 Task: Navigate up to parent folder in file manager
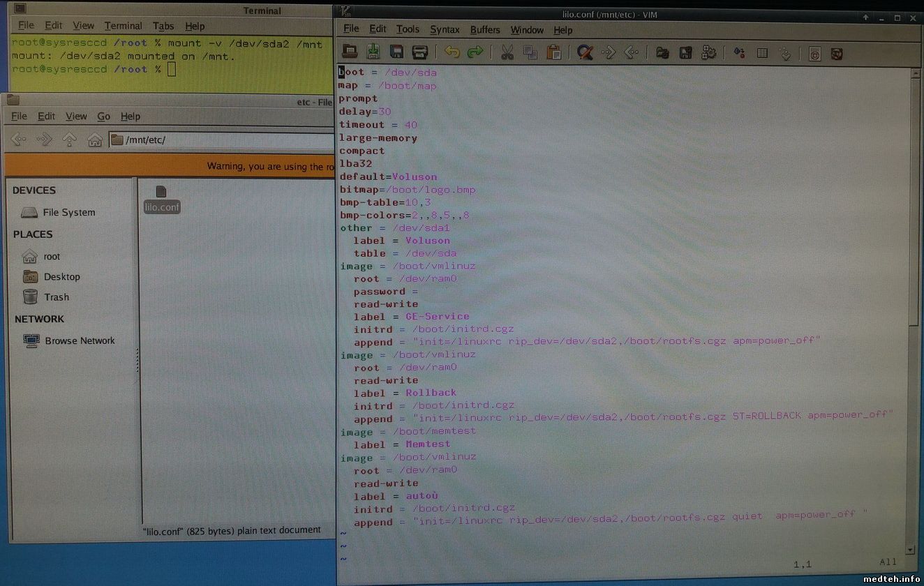(69, 140)
